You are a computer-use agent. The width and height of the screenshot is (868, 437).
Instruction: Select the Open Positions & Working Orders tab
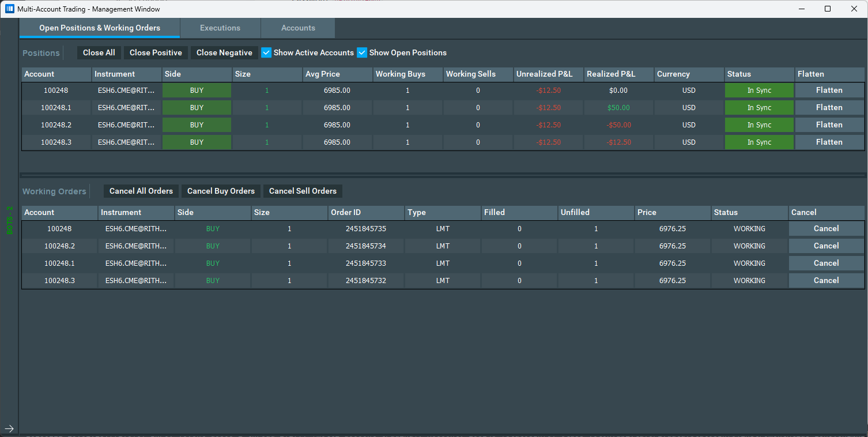pos(99,28)
